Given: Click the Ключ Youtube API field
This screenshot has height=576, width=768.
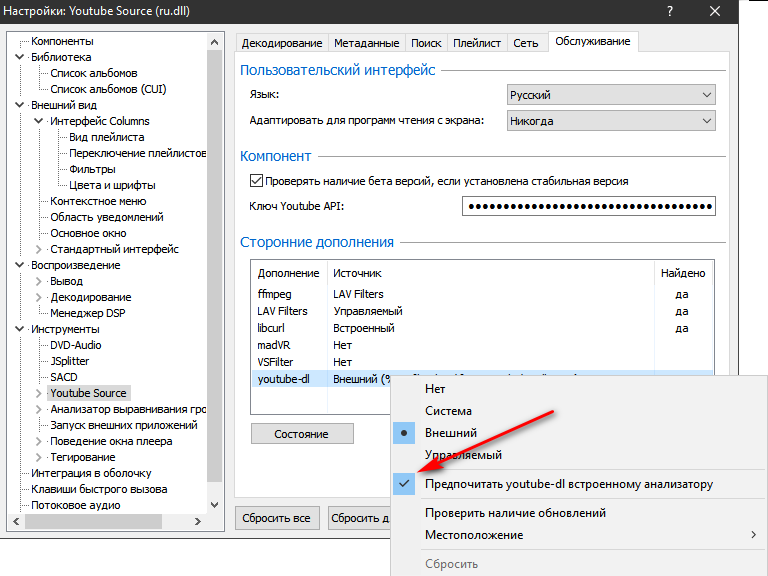Looking at the screenshot, I should (589, 207).
